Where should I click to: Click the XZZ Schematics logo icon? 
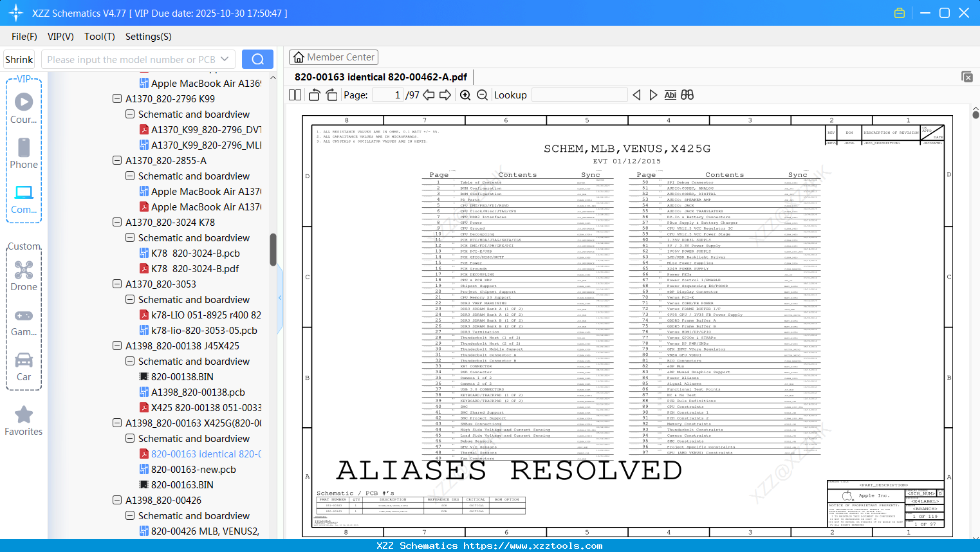(16, 13)
